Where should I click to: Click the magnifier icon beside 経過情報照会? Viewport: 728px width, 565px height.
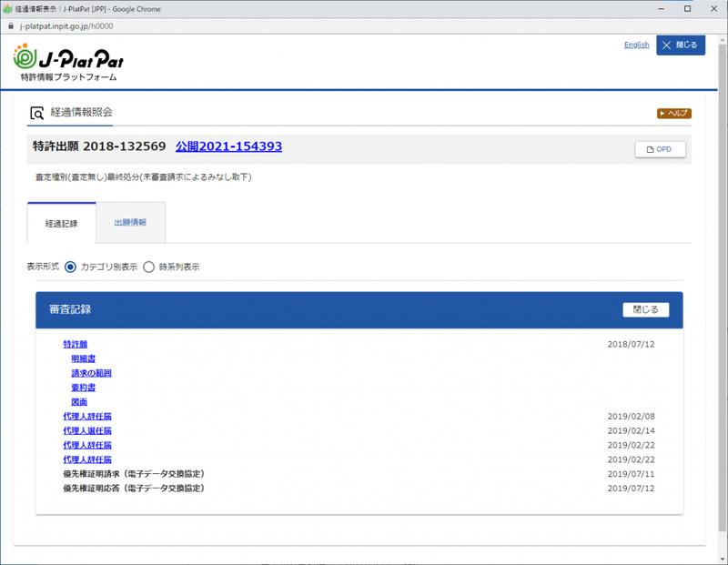[x=36, y=113]
